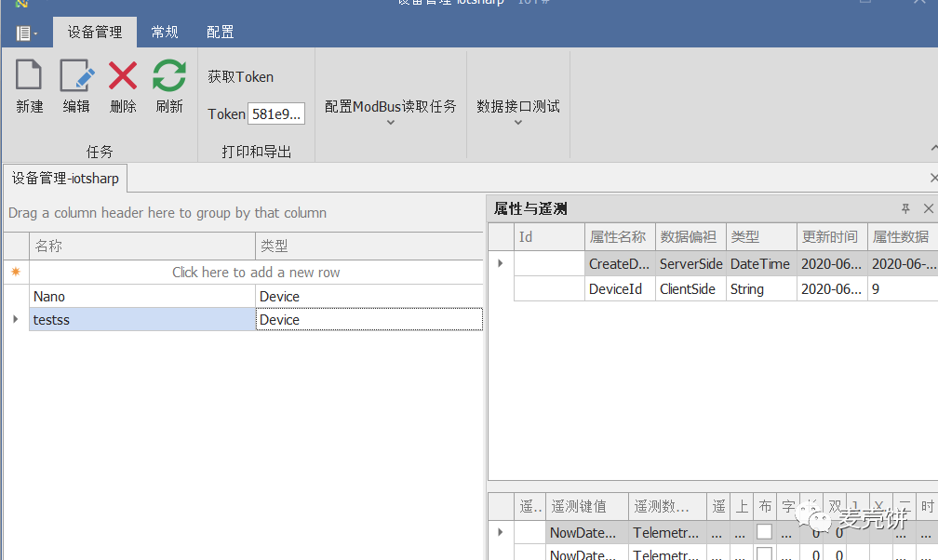This screenshot has height=560, width=938.
Task: Close the 设备管理-iotsharp document tab area
Action: (x=933, y=178)
